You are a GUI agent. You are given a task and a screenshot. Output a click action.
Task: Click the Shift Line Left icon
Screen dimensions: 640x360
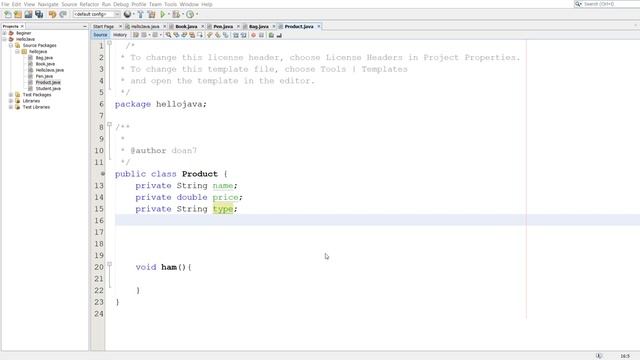(236, 35)
